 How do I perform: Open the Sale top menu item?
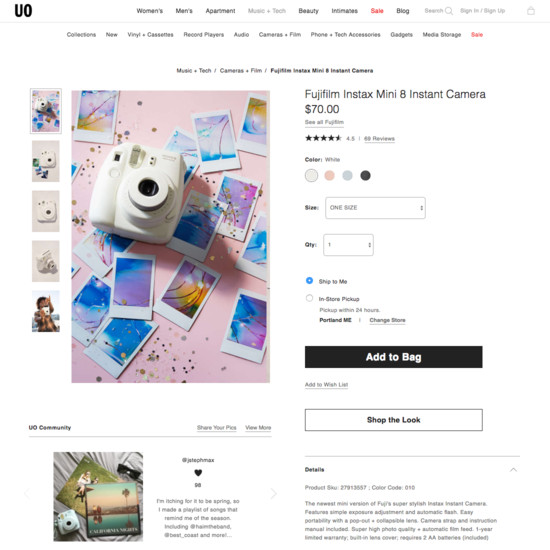coord(377,11)
